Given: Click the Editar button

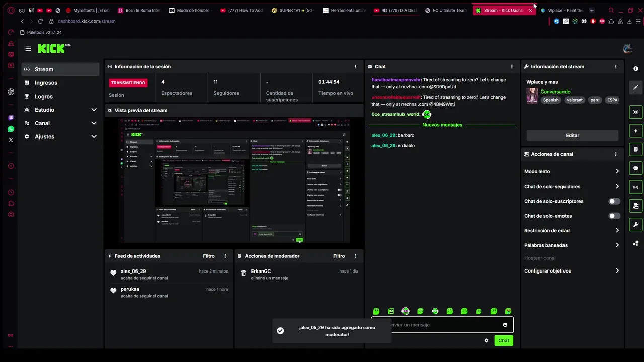Looking at the screenshot, I should click(x=573, y=135).
